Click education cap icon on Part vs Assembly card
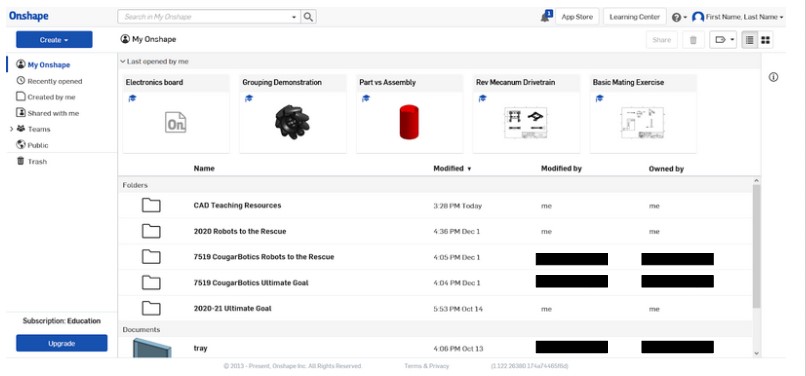Screen dimensions: 806x376 pyautogui.click(x=365, y=98)
